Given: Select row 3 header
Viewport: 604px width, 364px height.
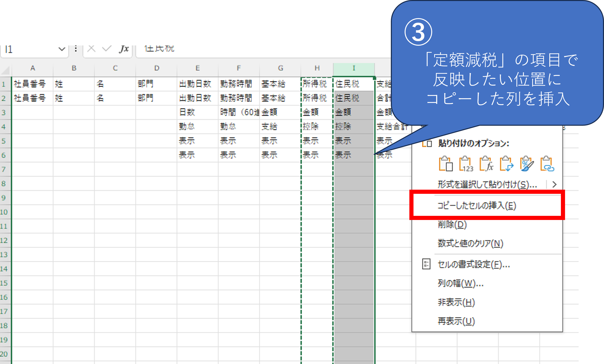Looking at the screenshot, I should point(5,113).
